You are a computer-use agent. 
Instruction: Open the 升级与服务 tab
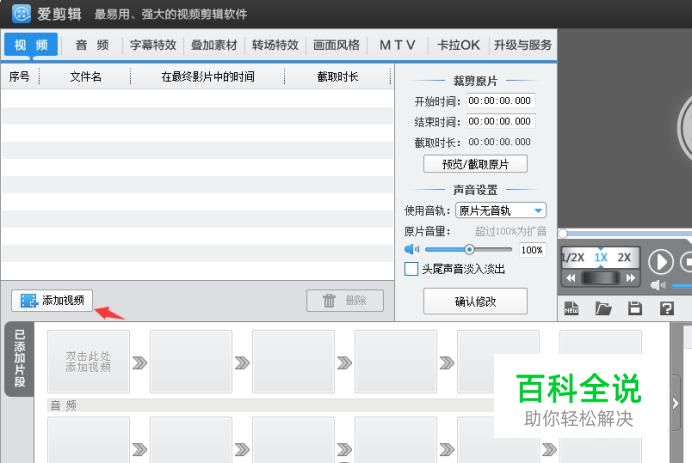tap(523, 45)
